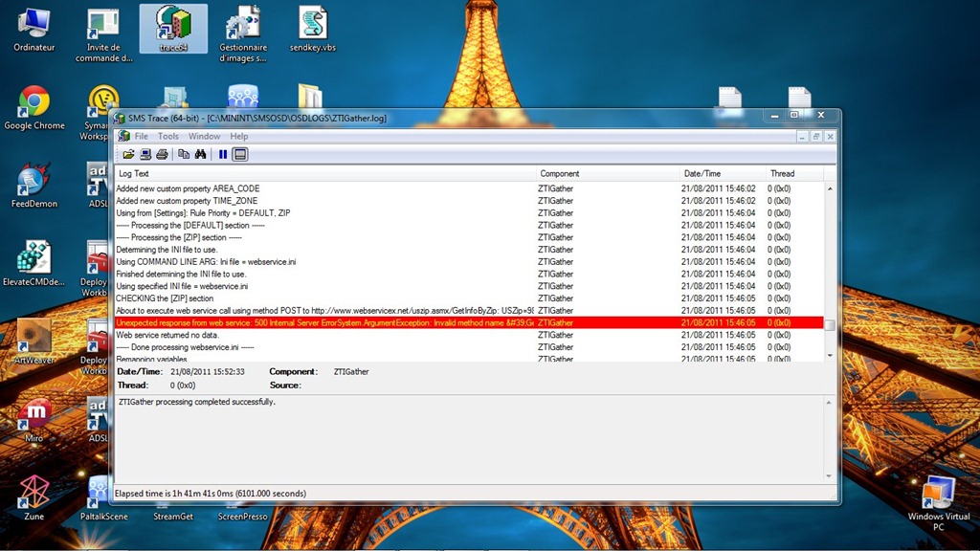Click the Open log file toolbar icon
The height and width of the screenshot is (551, 980).
[129, 154]
